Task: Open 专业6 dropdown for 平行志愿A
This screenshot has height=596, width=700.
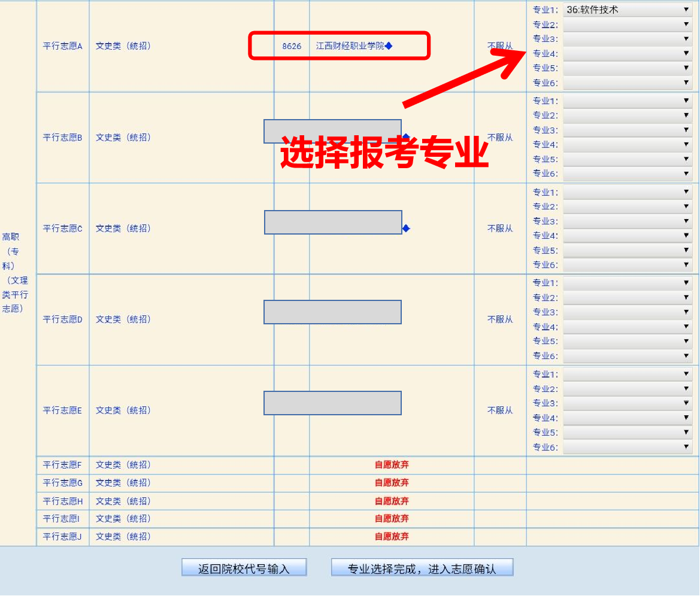Action: coord(628,83)
